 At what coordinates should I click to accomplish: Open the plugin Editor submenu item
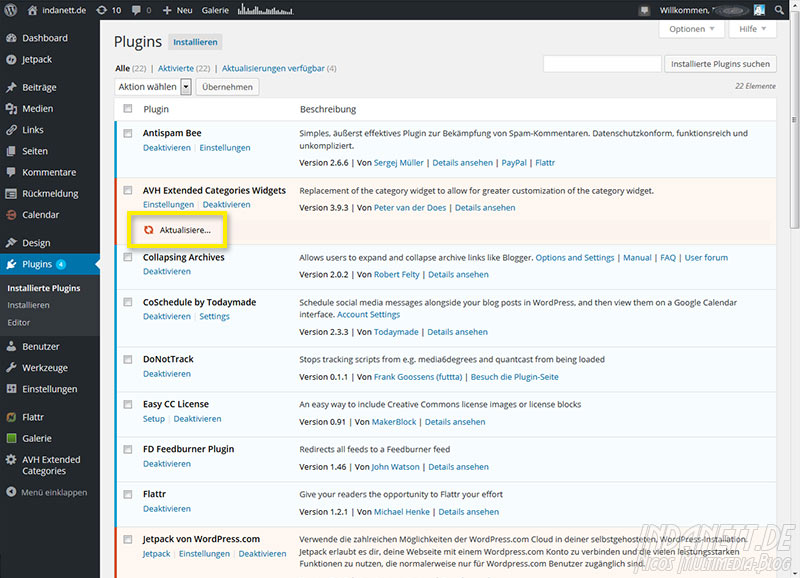point(19,322)
